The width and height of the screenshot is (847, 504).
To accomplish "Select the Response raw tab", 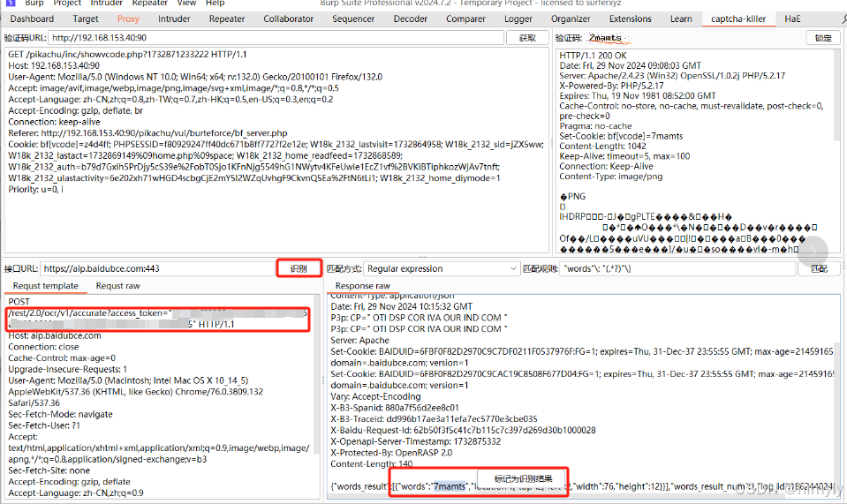I will (362, 286).
